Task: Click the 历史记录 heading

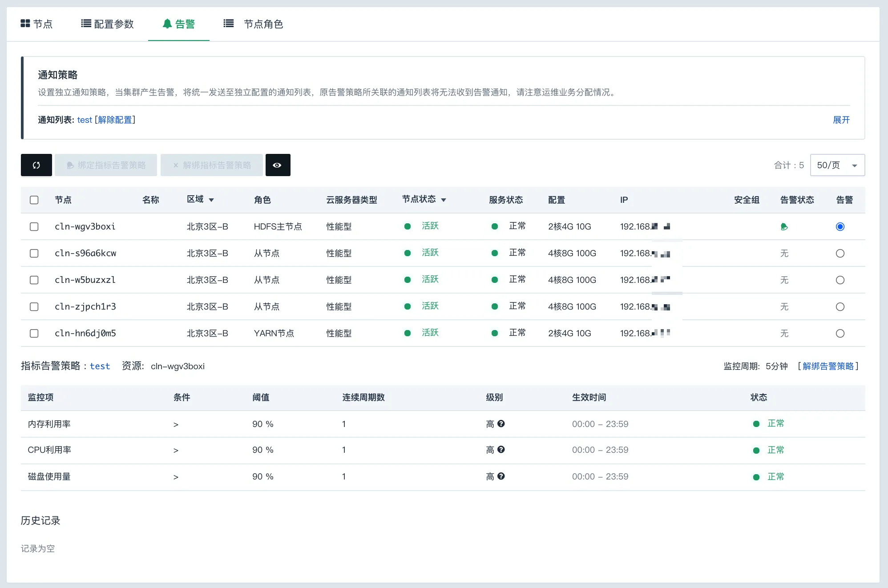Action: pyautogui.click(x=40, y=520)
